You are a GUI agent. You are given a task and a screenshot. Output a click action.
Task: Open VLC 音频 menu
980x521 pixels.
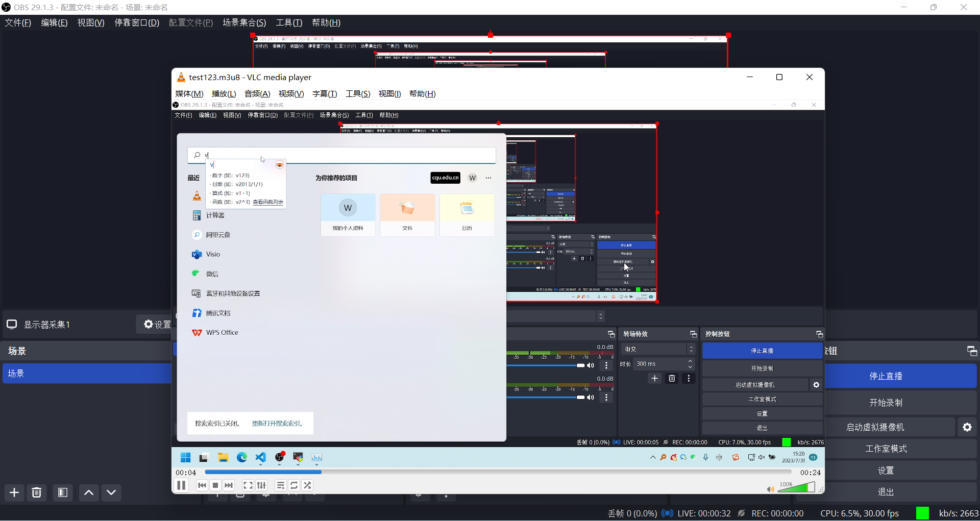(x=257, y=94)
